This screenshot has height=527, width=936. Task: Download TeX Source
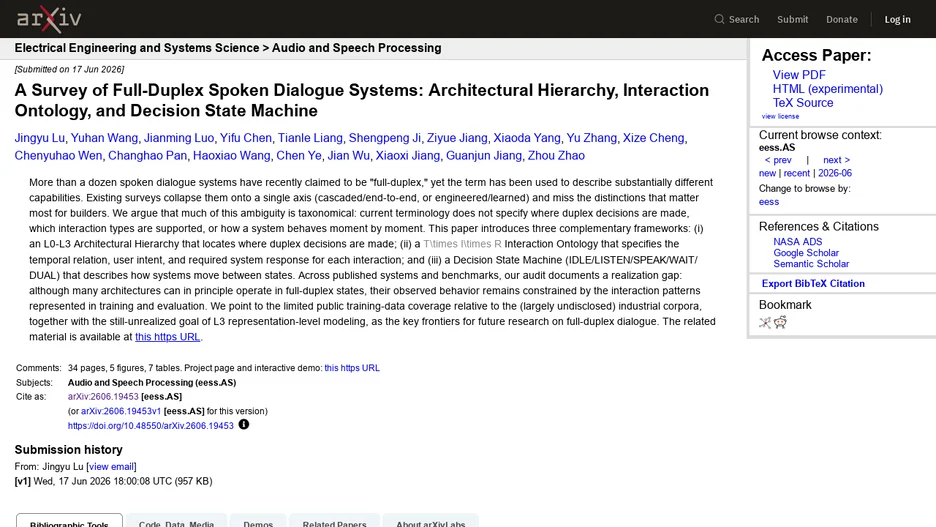click(x=803, y=103)
